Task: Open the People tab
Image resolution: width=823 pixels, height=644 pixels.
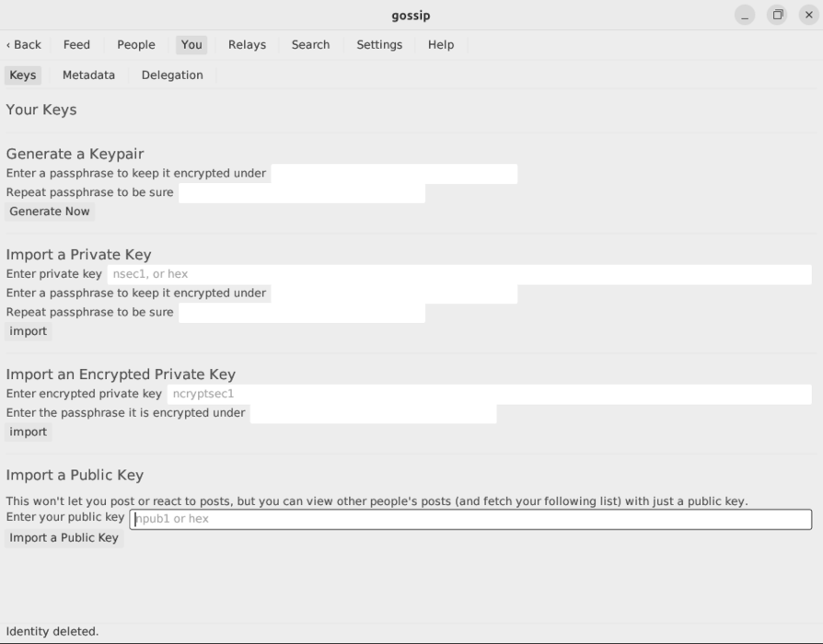Action: click(x=136, y=44)
